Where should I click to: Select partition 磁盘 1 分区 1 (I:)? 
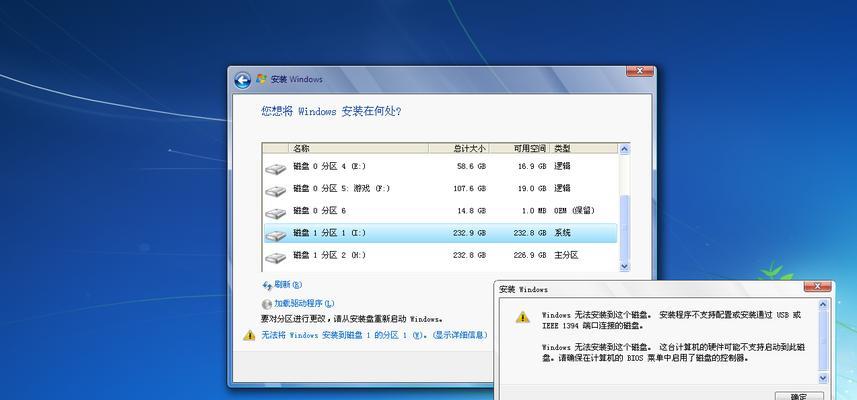(x=441, y=233)
